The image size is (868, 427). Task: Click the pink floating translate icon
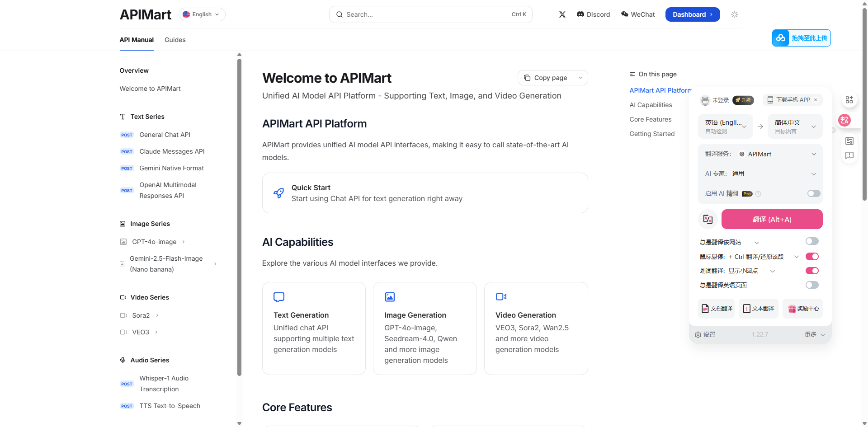[x=844, y=120]
